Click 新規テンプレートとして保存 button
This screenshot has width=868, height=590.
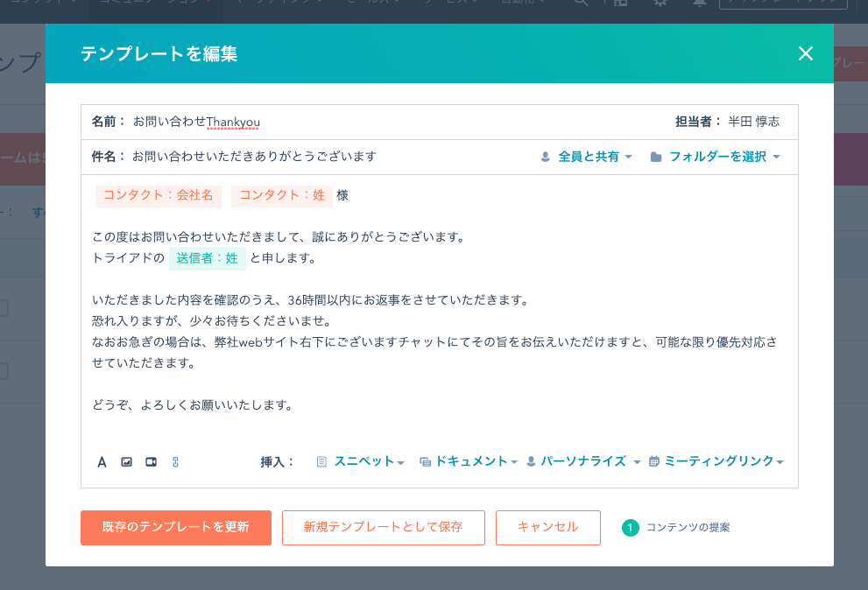383,528
